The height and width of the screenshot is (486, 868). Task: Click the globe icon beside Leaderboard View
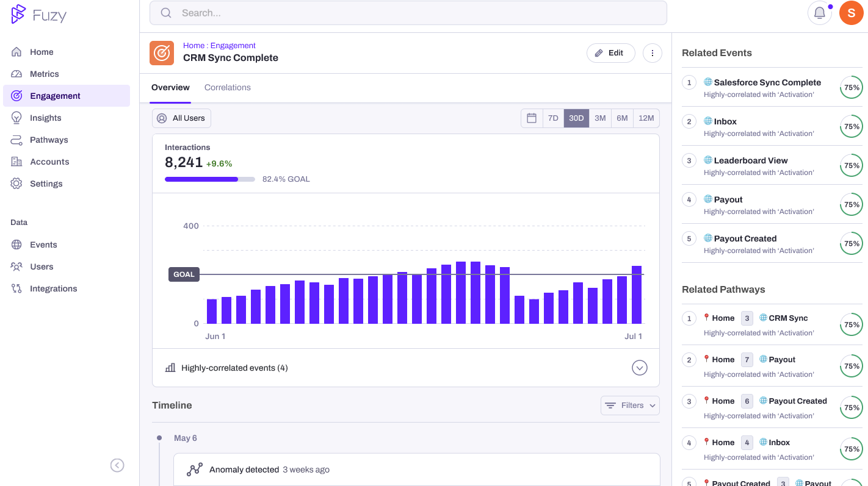coord(708,160)
